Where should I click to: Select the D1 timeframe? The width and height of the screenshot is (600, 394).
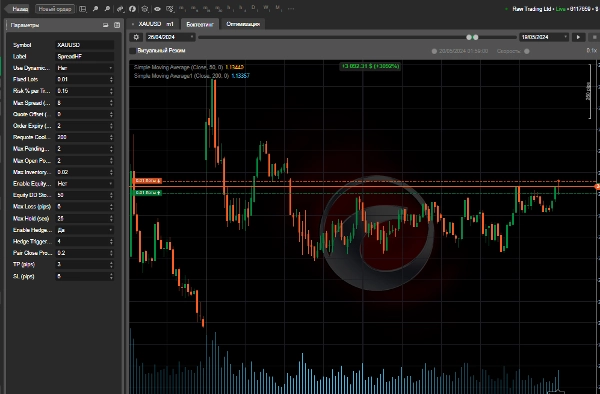254,8
